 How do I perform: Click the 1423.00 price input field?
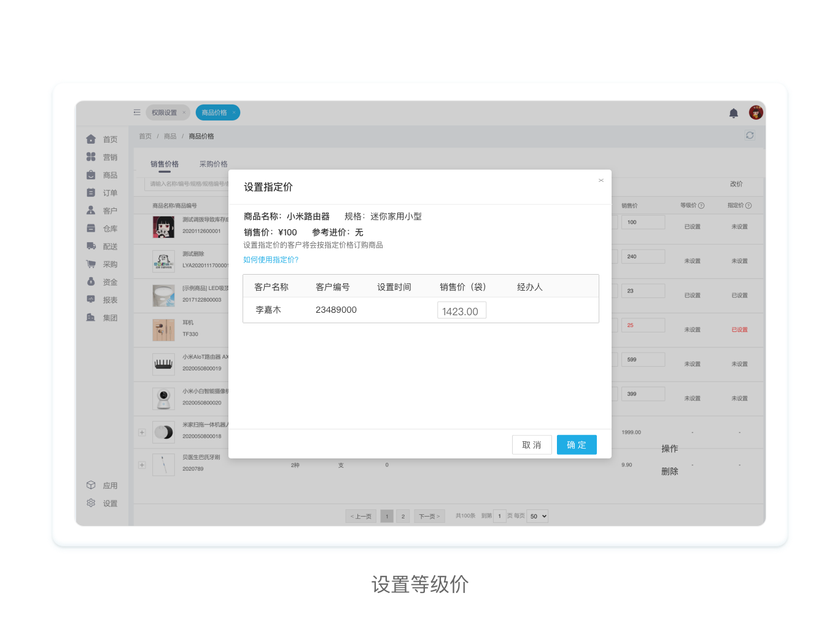(461, 311)
